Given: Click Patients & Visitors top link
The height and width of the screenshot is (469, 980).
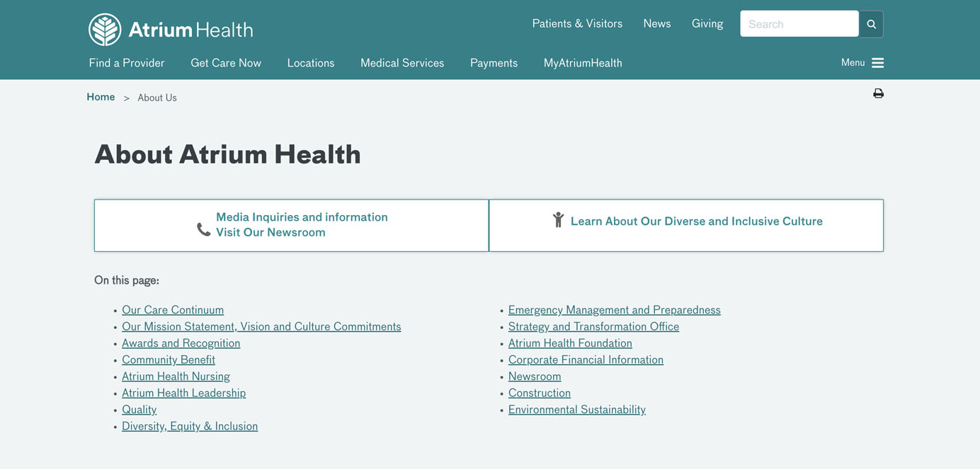Looking at the screenshot, I should [x=577, y=24].
